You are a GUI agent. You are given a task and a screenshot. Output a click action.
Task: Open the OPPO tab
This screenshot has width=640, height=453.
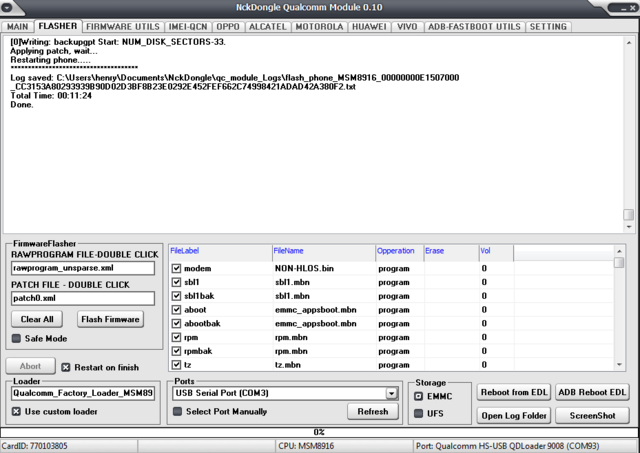228,27
